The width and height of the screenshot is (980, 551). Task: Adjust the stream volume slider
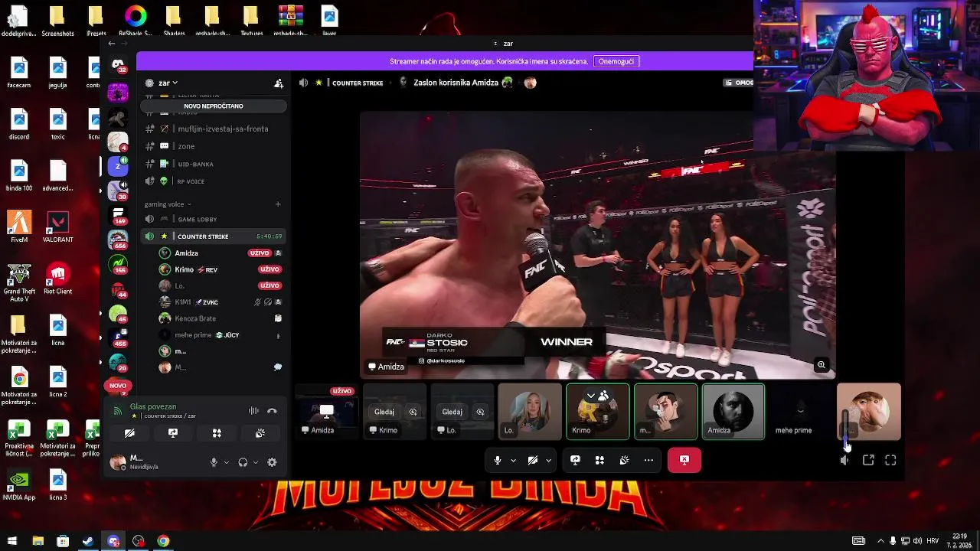click(x=845, y=429)
